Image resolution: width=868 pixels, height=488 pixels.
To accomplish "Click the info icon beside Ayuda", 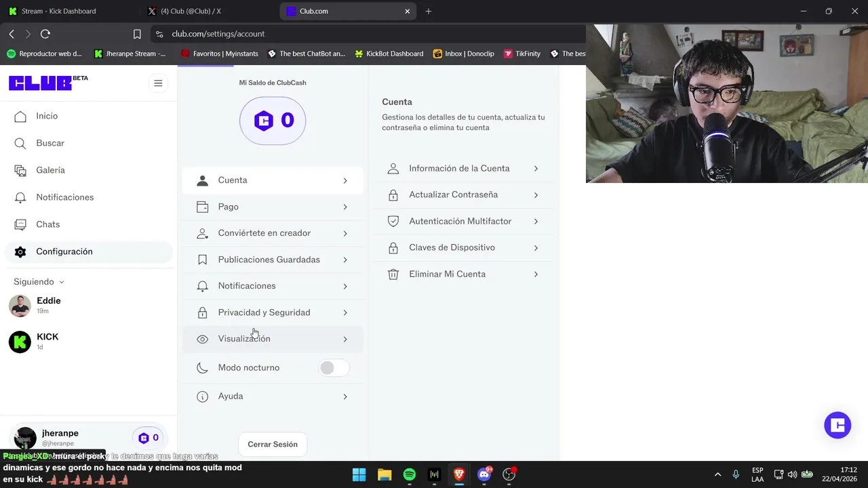I will pyautogui.click(x=202, y=396).
